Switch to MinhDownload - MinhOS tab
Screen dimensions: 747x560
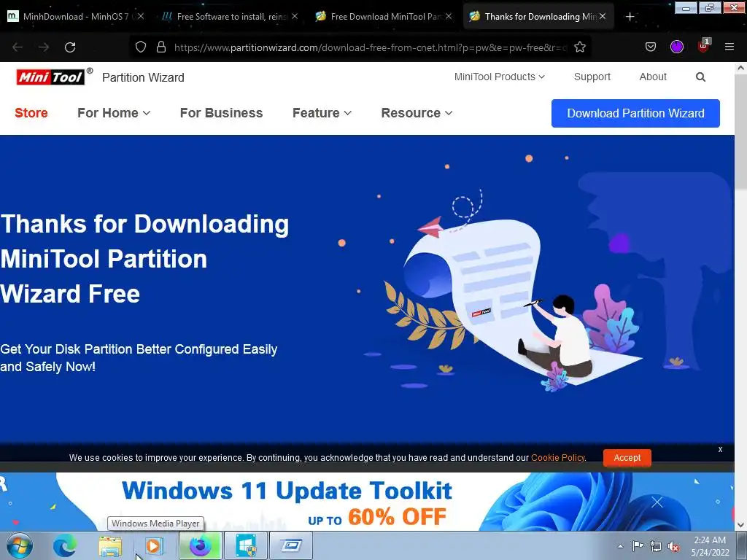[x=76, y=17]
